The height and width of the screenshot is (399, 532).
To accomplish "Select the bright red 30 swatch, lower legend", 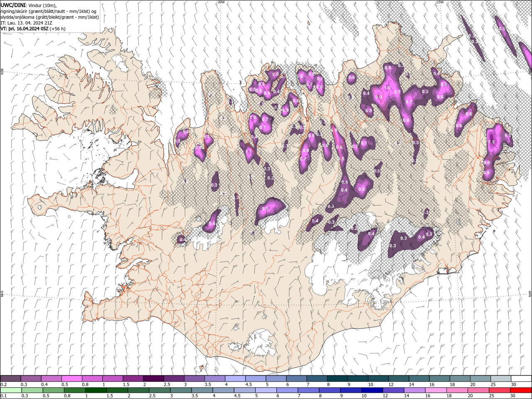I will point(521,390).
